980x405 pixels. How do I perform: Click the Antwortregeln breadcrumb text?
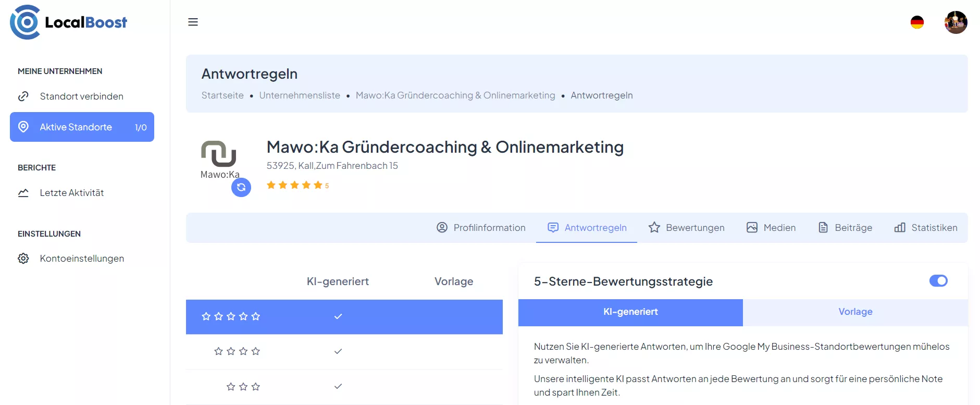coord(602,95)
